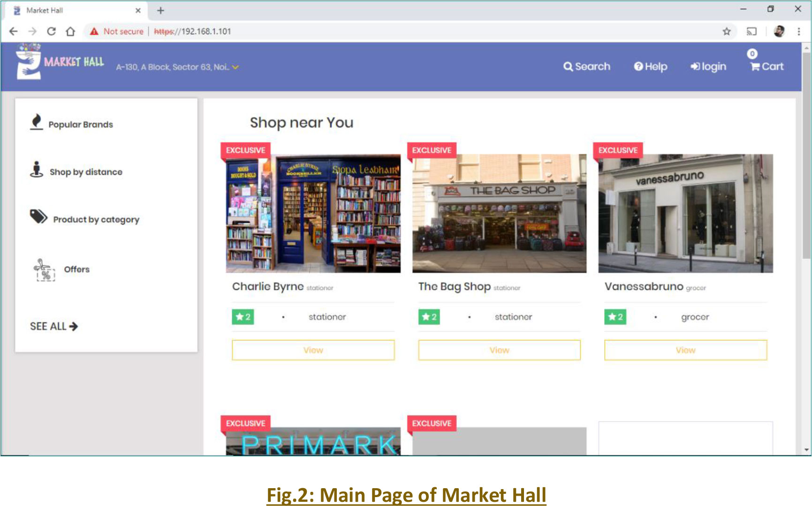This screenshot has height=506, width=812.
Task: Click star rating badge of Vanessabruno
Action: [x=615, y=317]
